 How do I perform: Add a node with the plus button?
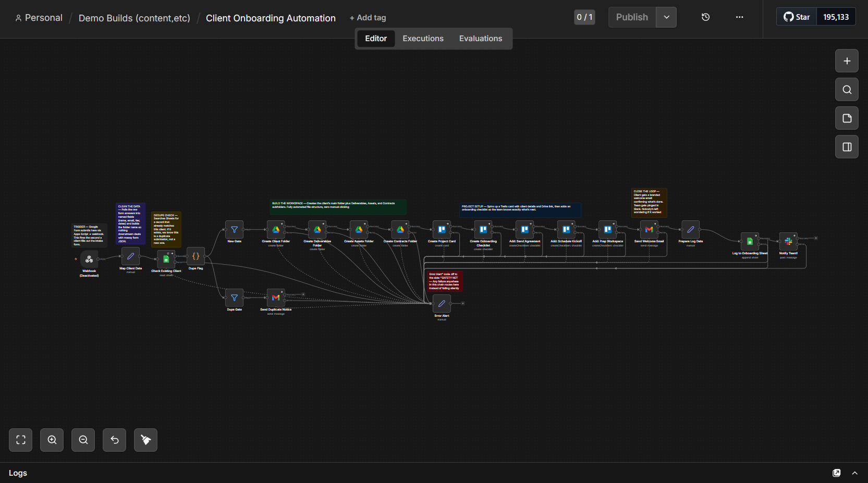click(847, 61)
